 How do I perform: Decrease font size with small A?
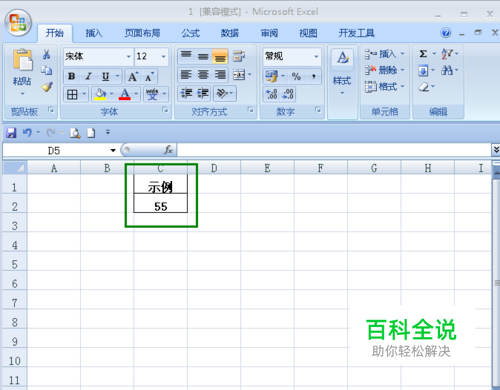click(x=149, y=77)
